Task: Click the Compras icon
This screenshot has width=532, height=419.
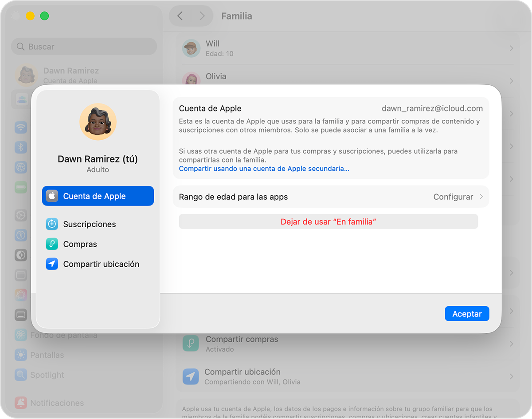Action: tap(52, 244)
